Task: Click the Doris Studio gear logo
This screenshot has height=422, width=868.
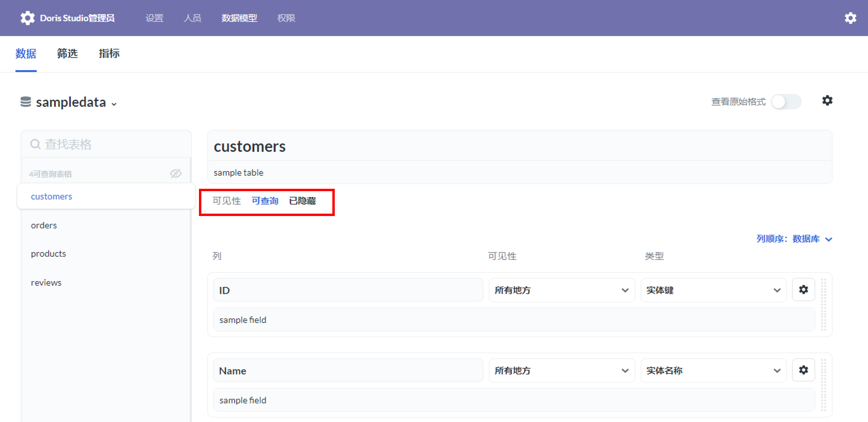Action: (27, 18)
